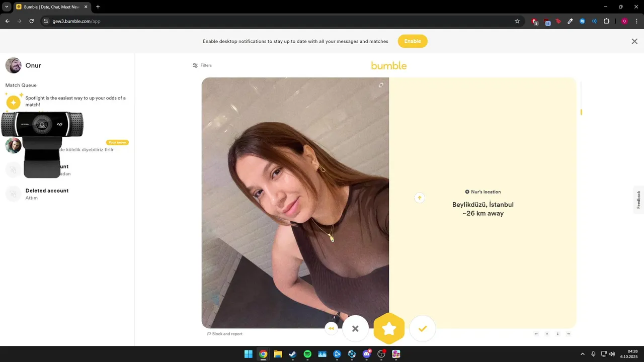This screenshot has width=644, height=362.
Task: Open Spotify from the taskbar
Action: coord(307,354)
